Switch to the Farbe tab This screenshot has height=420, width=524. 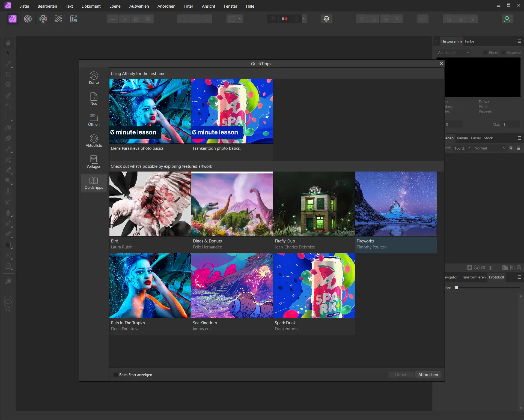tap(469, 41)
